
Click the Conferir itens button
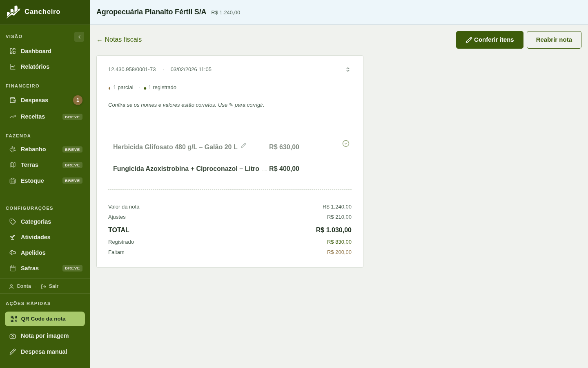click(490, 40)
